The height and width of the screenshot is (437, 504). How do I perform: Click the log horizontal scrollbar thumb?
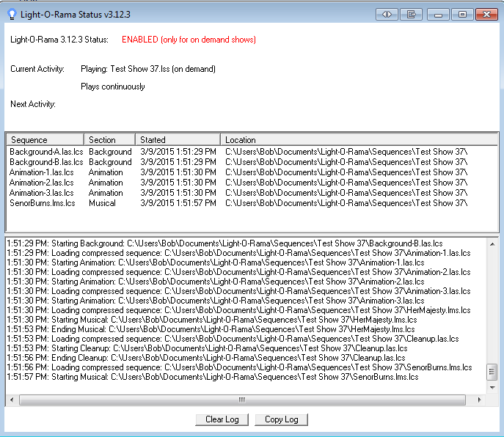click(242, 400)
